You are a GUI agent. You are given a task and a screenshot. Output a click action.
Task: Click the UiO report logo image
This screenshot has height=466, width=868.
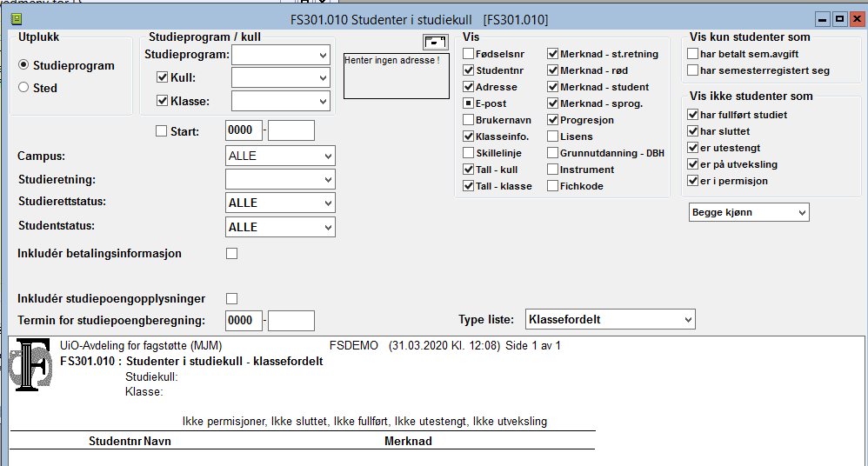click(31, 365)
